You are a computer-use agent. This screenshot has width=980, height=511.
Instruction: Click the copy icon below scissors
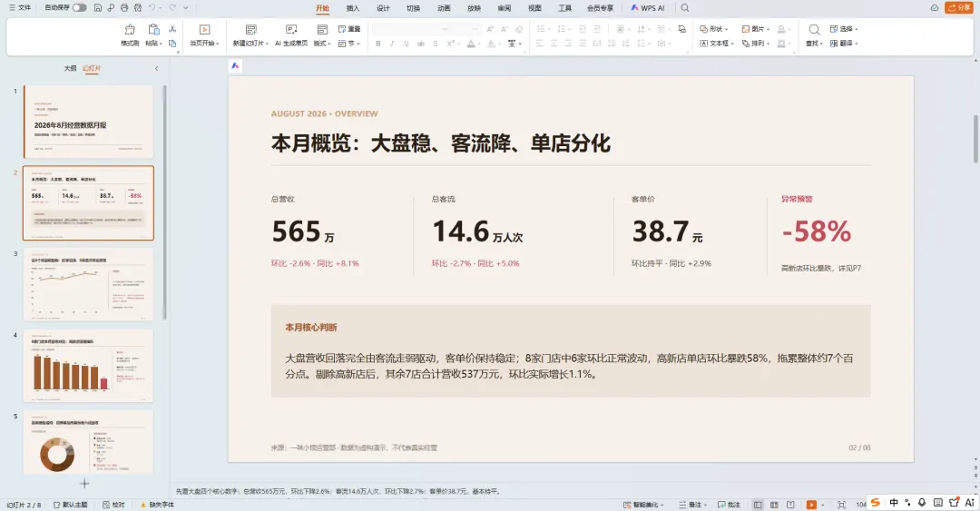172,44
